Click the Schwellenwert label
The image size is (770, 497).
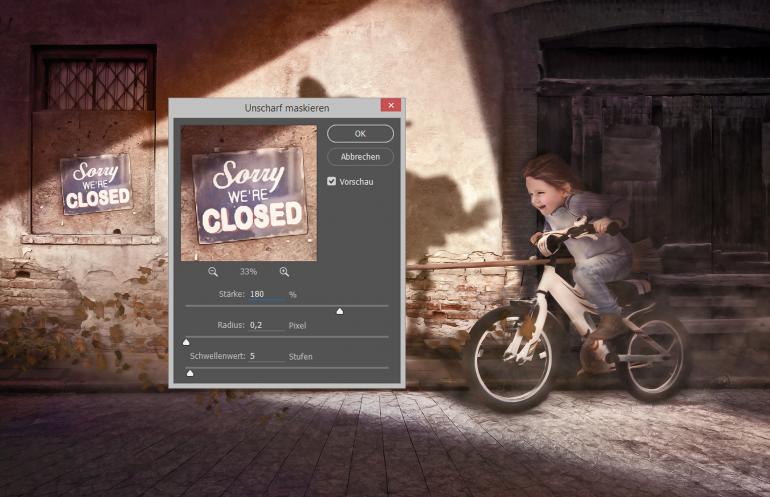(218, 356)
